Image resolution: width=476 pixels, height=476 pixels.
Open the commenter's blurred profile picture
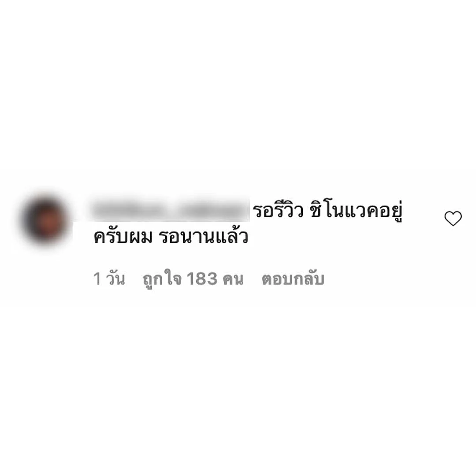(x=45, y=220)
